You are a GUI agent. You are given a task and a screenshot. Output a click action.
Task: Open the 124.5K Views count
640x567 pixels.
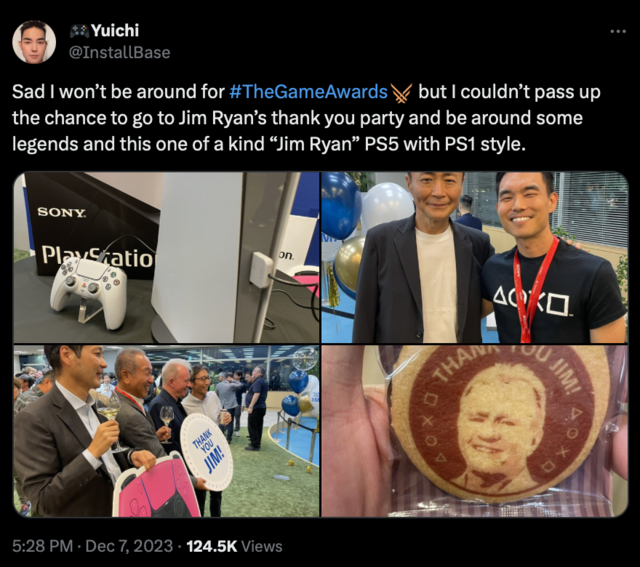coord(234,546)
